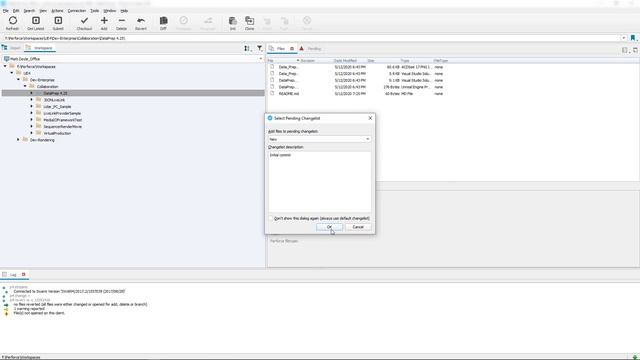Click the Diff toolbar icon
The height and width of the screenshot is (360, 640).
point(163,20)
